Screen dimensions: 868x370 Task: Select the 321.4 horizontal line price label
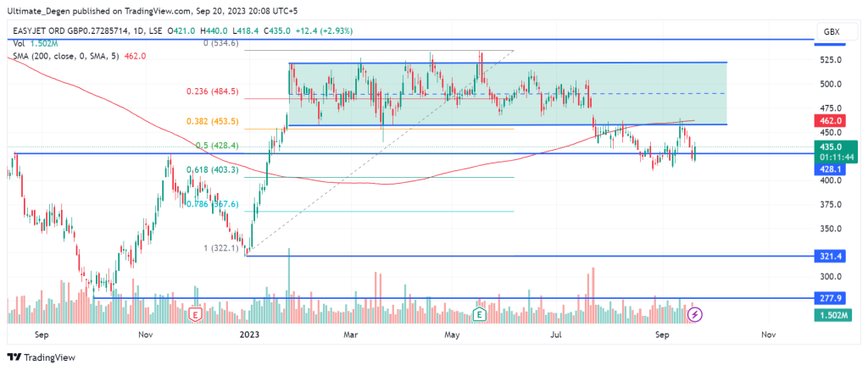coord(830,256)
